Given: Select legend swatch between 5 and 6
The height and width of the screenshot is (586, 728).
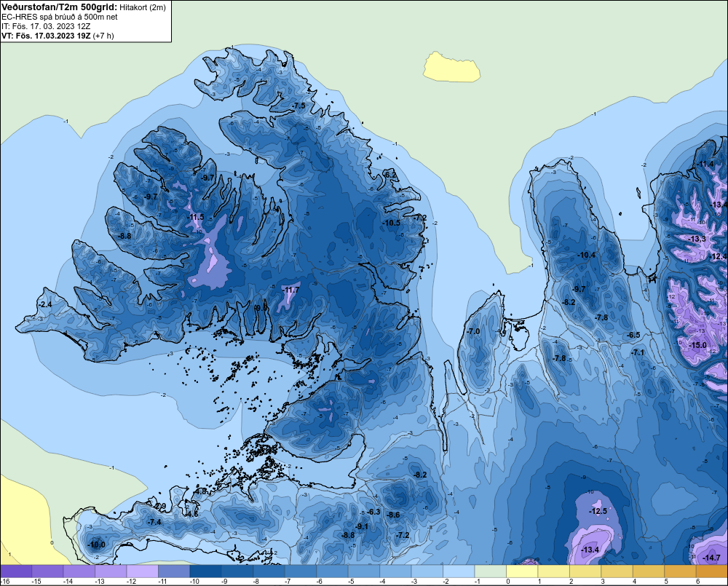Looking at the screenshot, I should click(680, 571).
